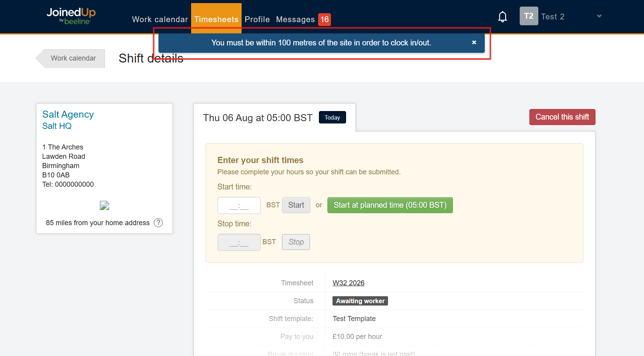Click the broken map image thumbnail

[104, 205]
